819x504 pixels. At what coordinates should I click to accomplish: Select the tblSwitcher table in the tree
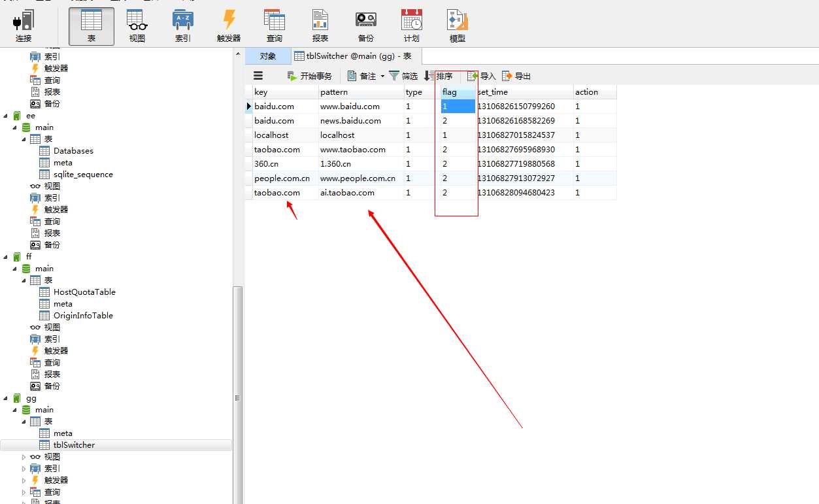click(x=74, y=445)
